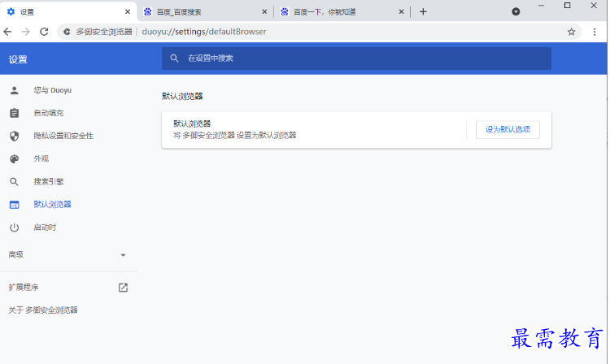
Task: Click the shield icon for 隐私设置和安全性
Action: click(15, 136)
